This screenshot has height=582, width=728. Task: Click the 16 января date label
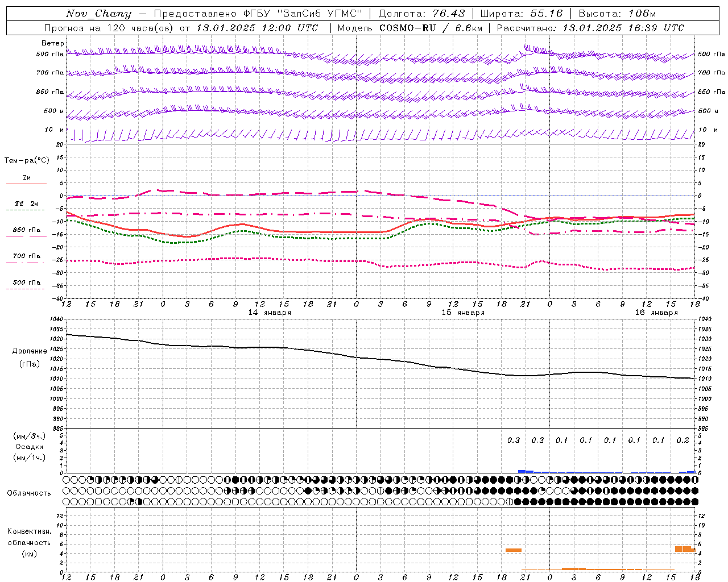pyautogui.click(x=656, y=313)
